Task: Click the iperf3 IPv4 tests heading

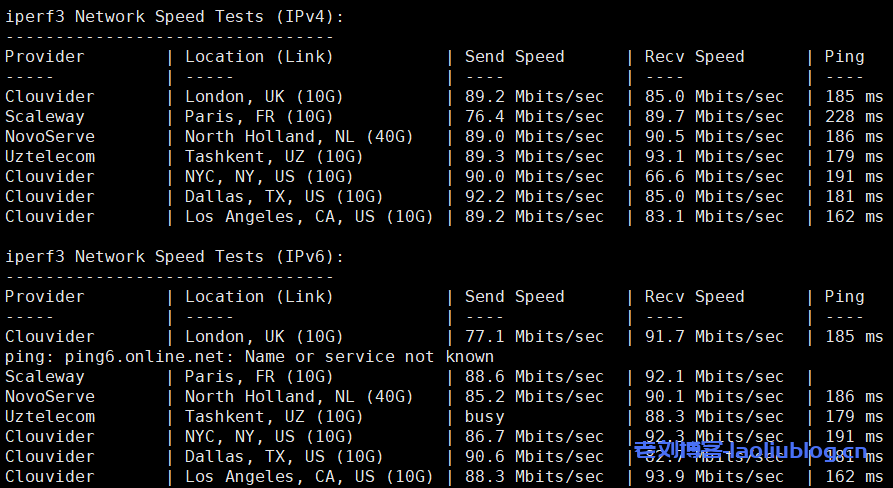Action: tap(174, 16)
